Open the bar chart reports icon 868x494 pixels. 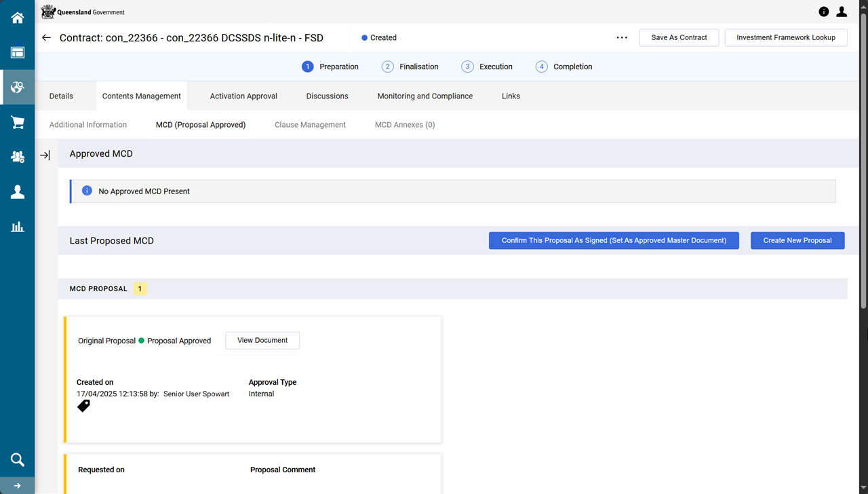coord(17,227)
